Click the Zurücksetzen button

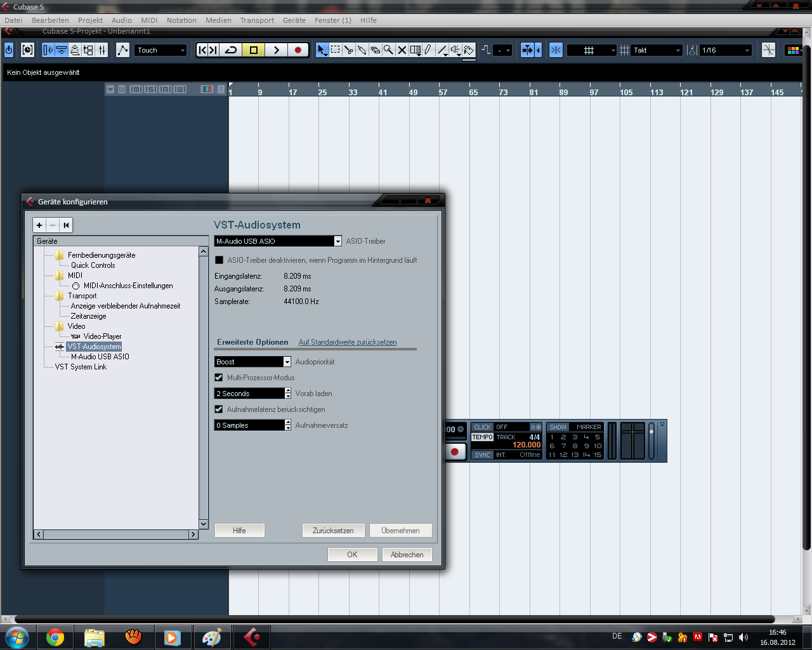click(x=333, y=531)
